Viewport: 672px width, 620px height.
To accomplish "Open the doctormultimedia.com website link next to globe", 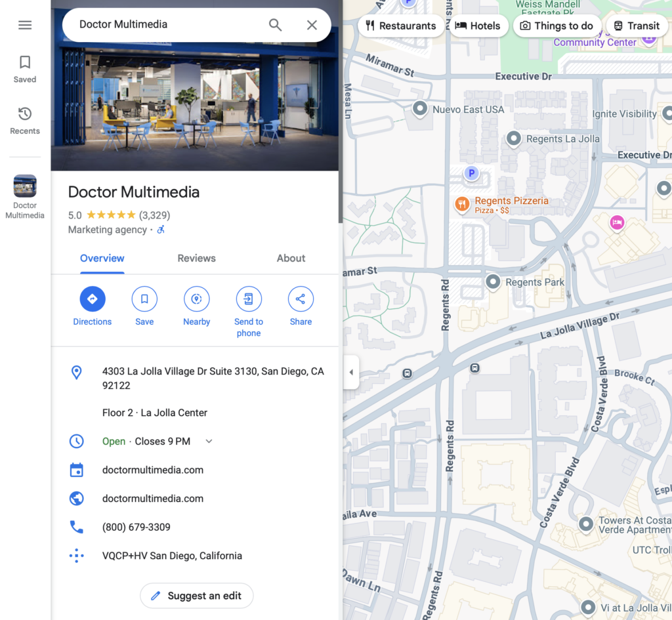I will pos(153,499).
